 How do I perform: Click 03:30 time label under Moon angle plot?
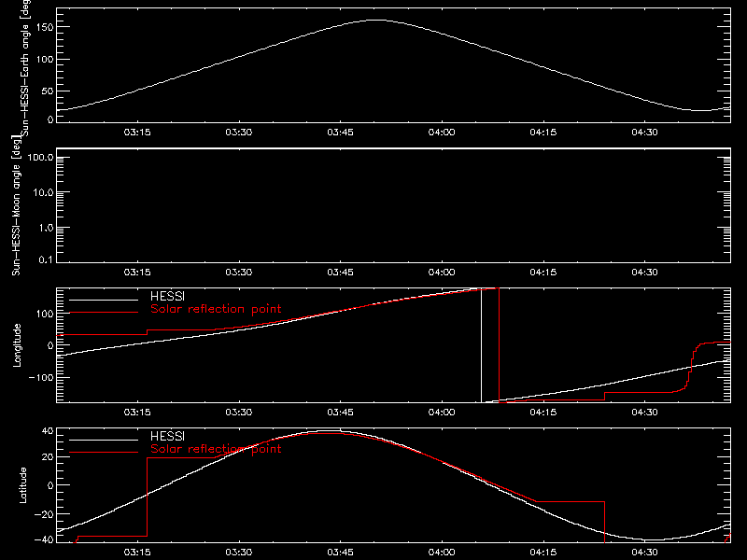(239, 272)
